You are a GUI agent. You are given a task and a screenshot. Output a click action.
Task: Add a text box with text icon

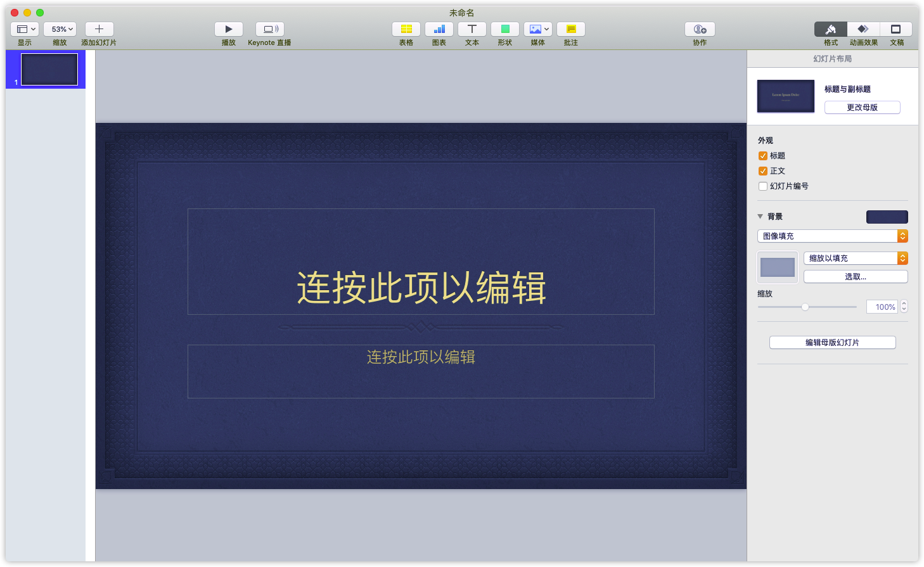tap(472, 29)
